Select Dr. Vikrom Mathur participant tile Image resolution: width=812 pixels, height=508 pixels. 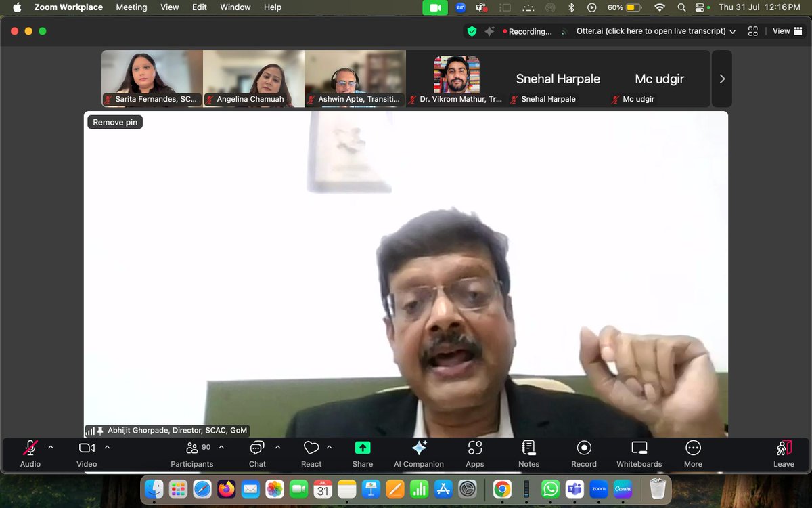click(x=457, y=79)
